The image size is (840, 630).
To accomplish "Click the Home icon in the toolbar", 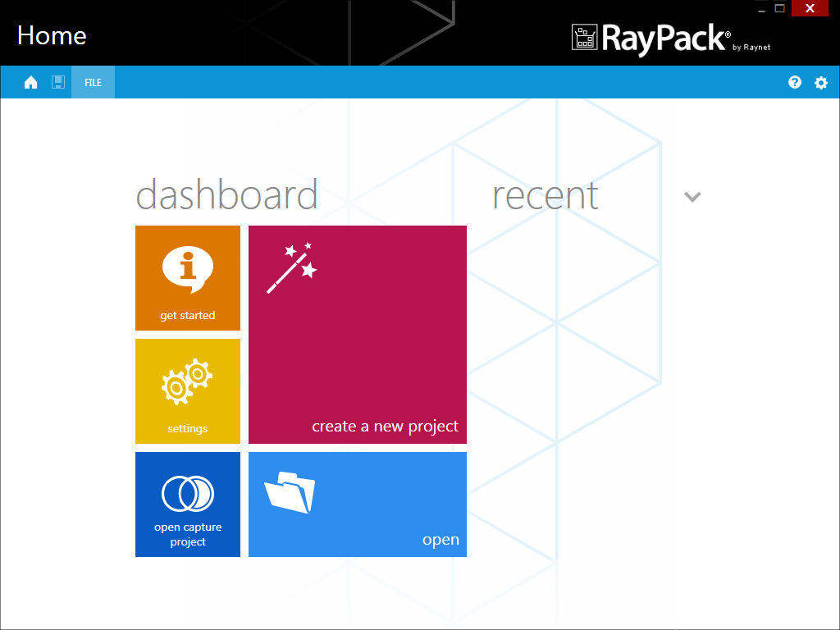I will [x=30, y=82].
